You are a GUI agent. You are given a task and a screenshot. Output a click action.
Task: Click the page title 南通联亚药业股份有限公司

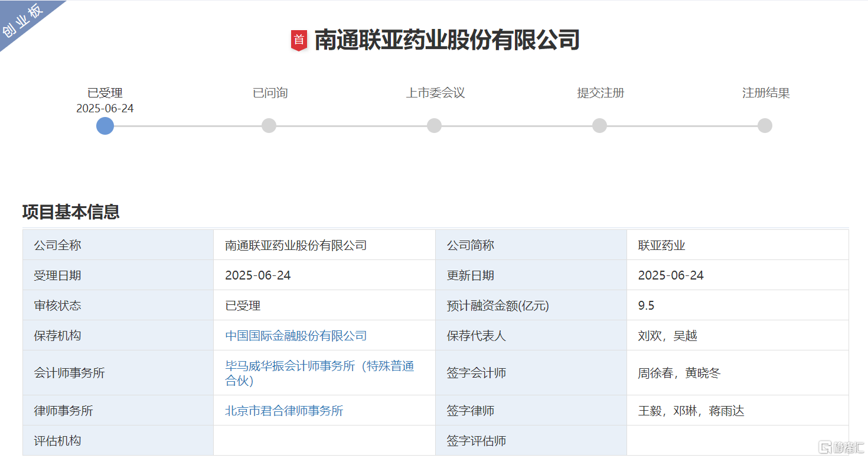pyautogui.click(x=447, y=40)
